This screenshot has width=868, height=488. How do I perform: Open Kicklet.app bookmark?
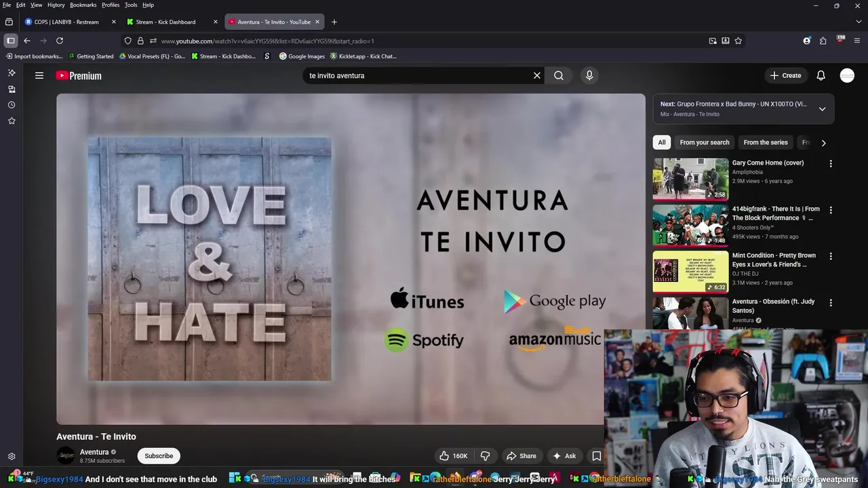point(363,56)
